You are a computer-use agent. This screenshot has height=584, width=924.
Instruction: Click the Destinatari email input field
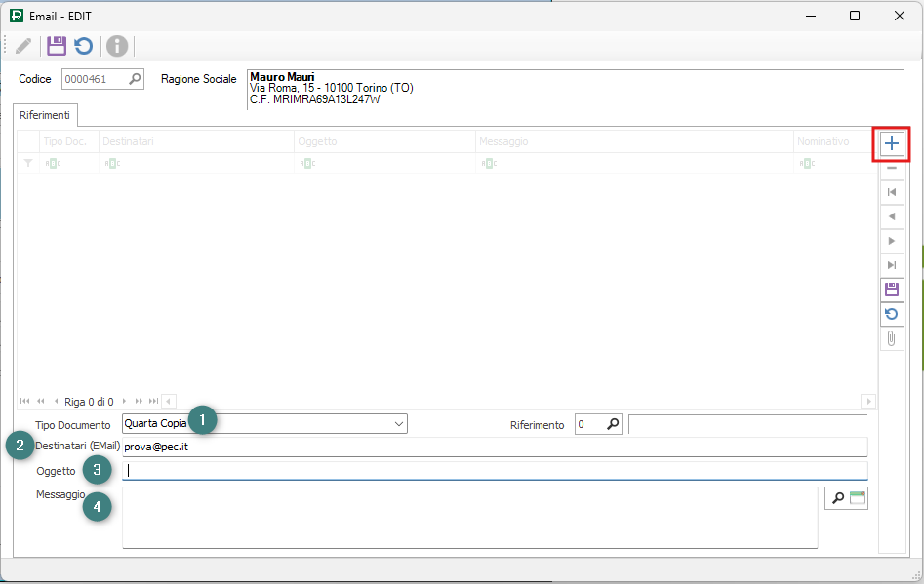tap(494, 447)
